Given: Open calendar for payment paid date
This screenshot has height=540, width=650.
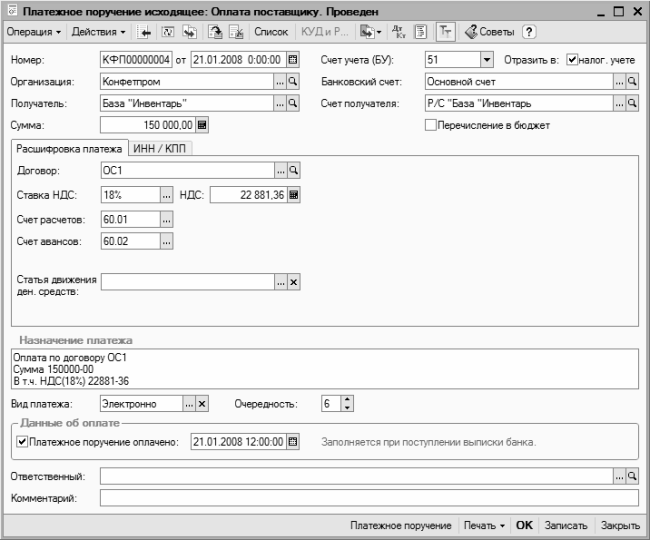Looking at the screenshot, I should click(293, 441).
